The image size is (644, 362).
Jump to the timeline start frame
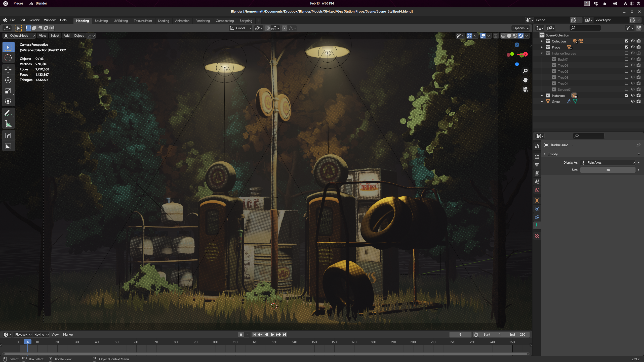tap(254, 335)
